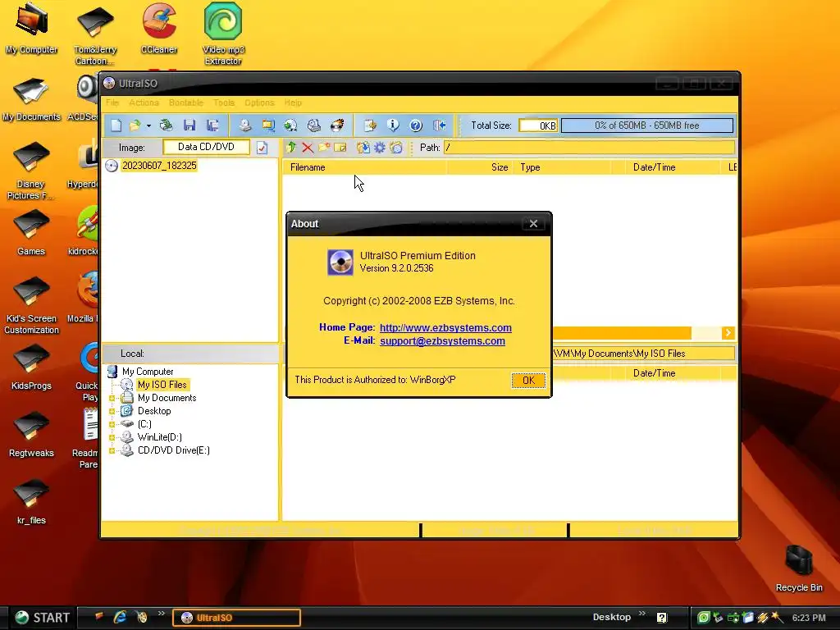Click the New Folder icon in image toolbar
The height and width of the screenshot is (630, 840).
pos(324,148)
